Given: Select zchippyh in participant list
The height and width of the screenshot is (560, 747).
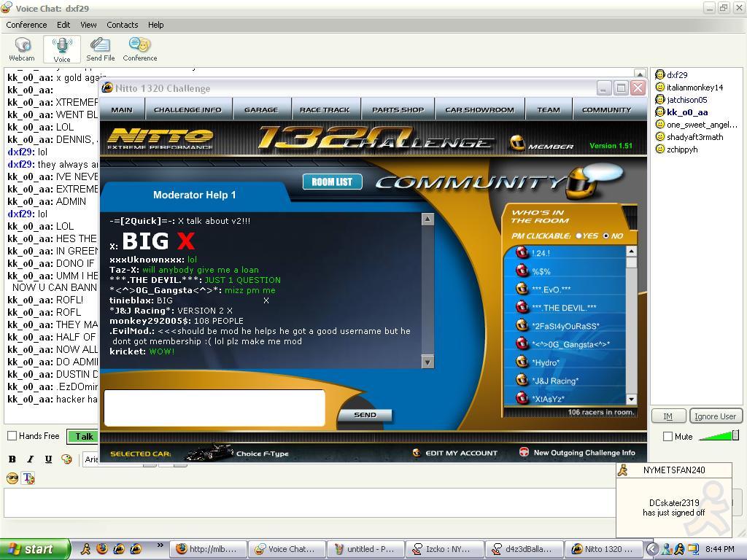Looking at the screenshot, I should (682, 149).
